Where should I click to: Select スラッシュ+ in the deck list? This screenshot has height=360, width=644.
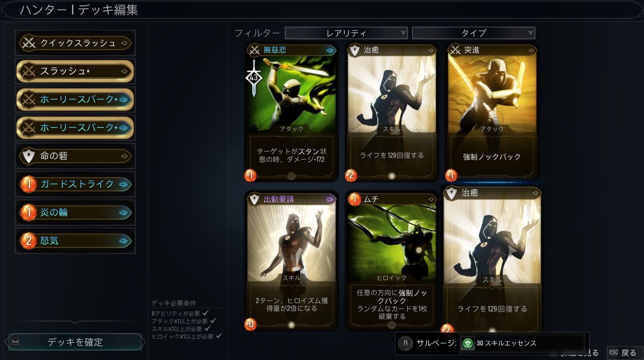tap(75, 71)
